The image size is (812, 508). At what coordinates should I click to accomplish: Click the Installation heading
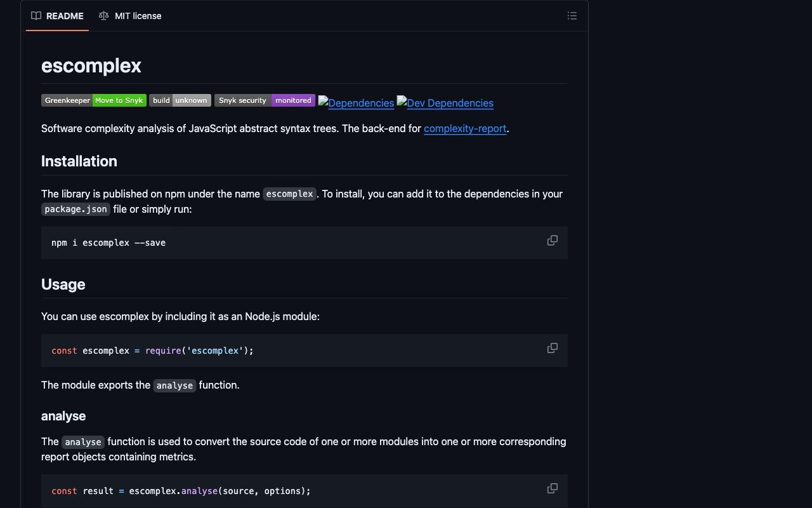[x=79, y=161]
